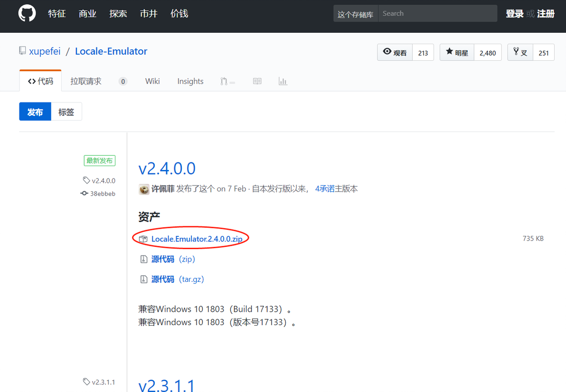Click the 资产 assets heading
566x392 pixels.
[149, 217]
